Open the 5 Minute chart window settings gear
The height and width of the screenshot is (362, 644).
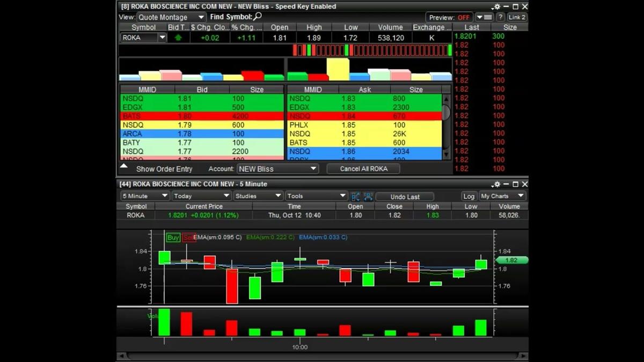[x=496, y=184]
